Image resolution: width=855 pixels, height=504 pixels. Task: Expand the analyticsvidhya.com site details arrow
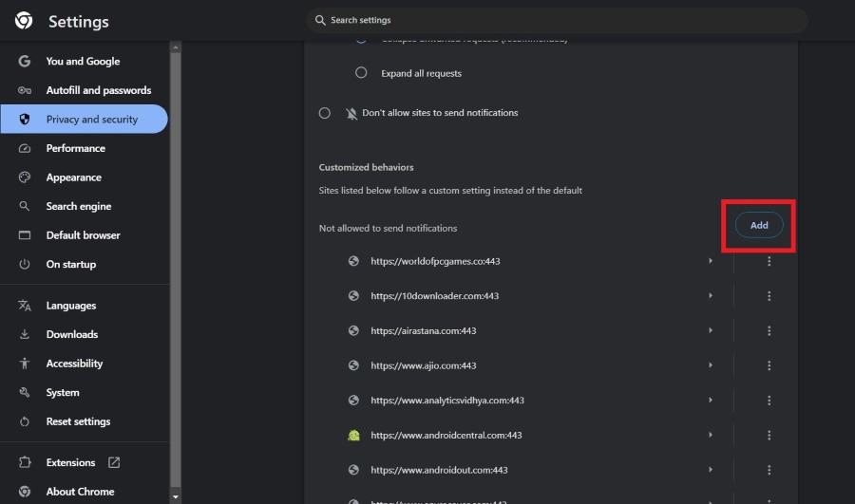[711, 400]
